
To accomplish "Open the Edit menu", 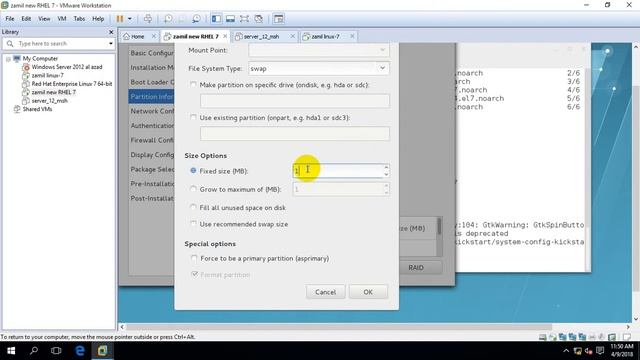I will pyautogui.click(x=26, y=19).
